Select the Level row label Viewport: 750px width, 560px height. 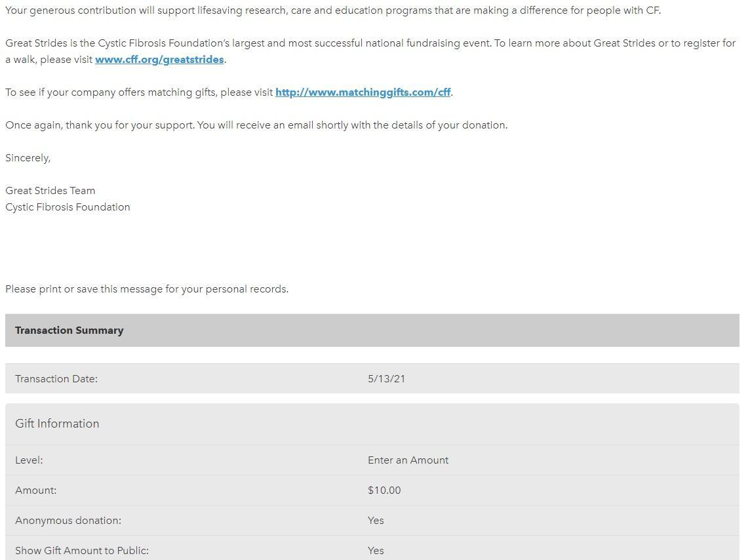click(x=29, y=460)
